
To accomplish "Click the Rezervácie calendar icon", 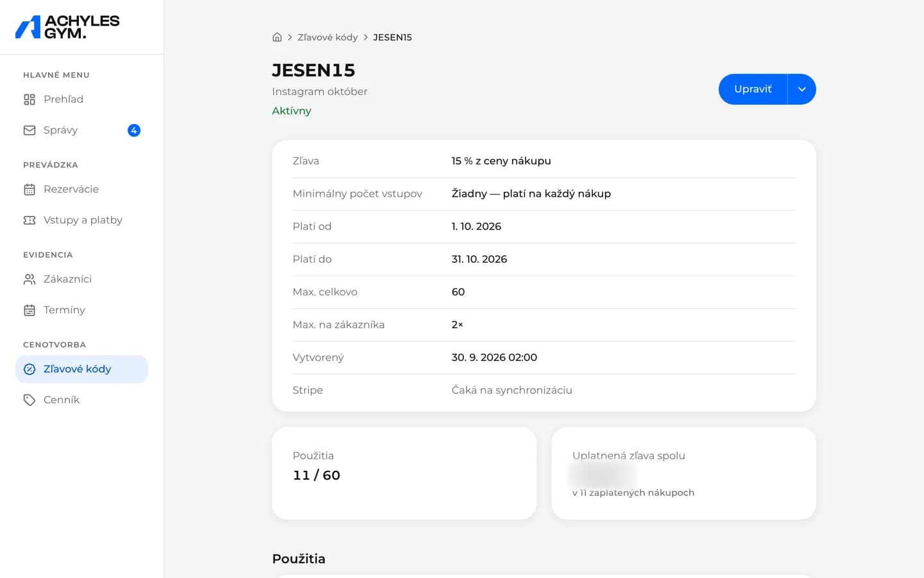I will coord(30,189).
